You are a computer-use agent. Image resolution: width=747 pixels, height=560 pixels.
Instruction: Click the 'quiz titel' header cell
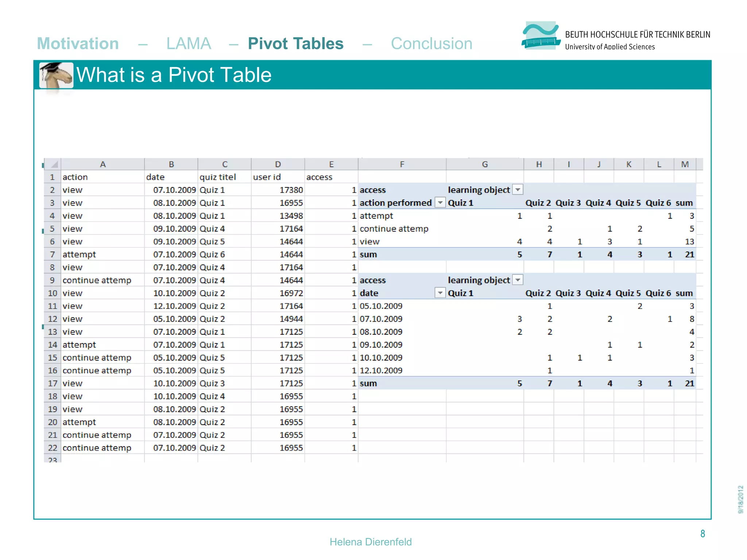218,177
